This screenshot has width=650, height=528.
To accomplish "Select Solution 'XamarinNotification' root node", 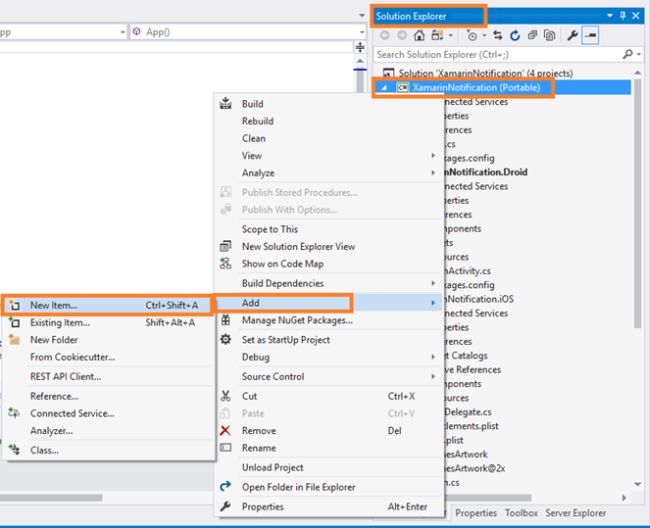I will pos(485,73).
